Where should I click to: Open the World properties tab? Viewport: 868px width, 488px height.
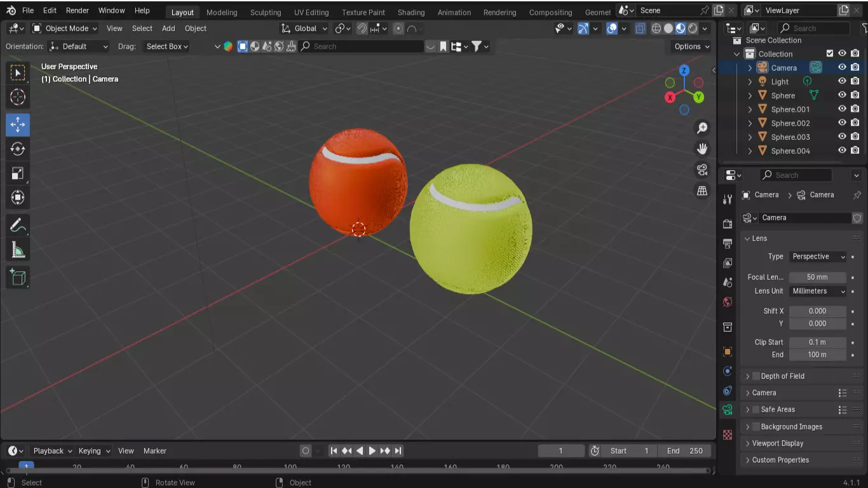728,302
